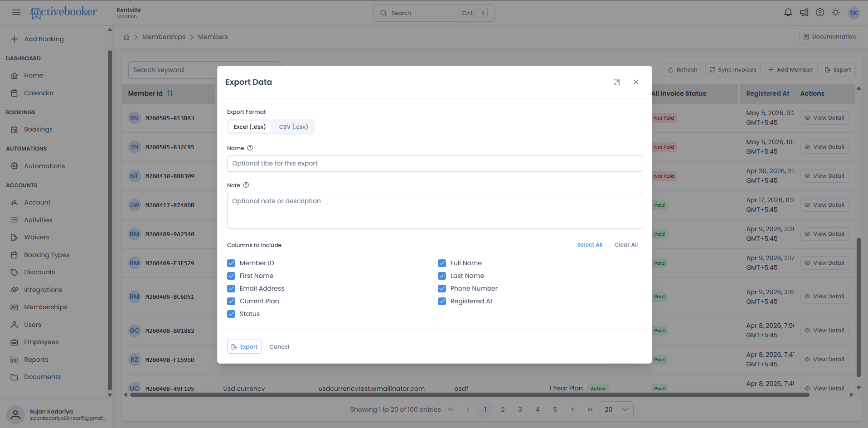
Task: Cancel the export dialog
Action: click(x=279, y=346)
